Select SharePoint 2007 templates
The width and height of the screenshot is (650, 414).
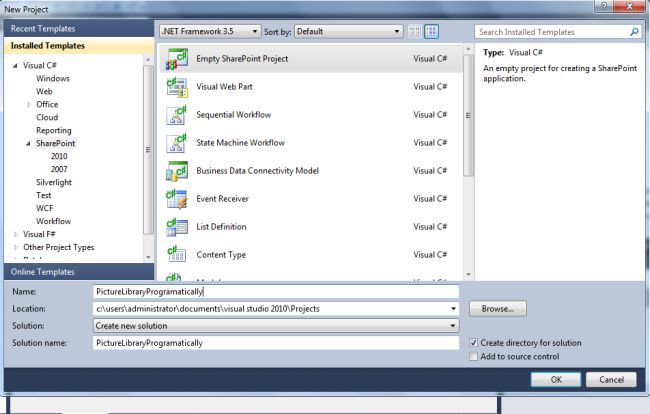click(59, 169)
